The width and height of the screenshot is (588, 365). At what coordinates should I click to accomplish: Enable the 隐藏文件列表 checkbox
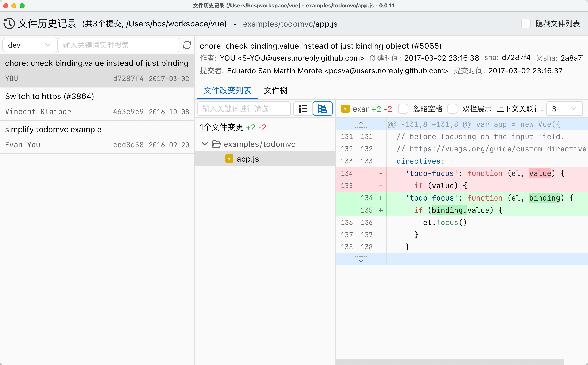[x=526, y=24]
